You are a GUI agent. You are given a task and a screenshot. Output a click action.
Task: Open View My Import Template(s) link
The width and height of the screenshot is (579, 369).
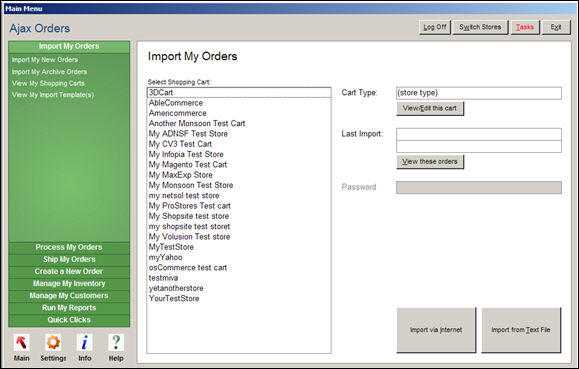(53, 95)
